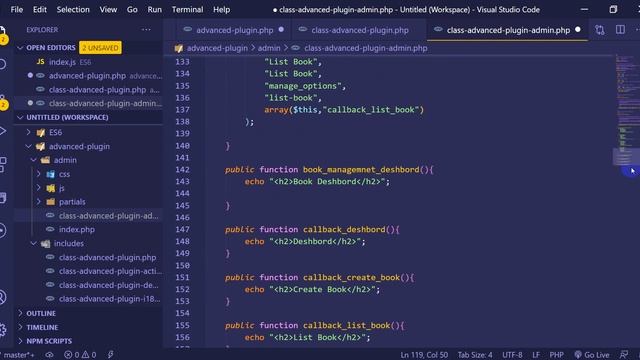Expand the css folder
The height and width of the screenshot is (360, 640).
tap(39, 174)
